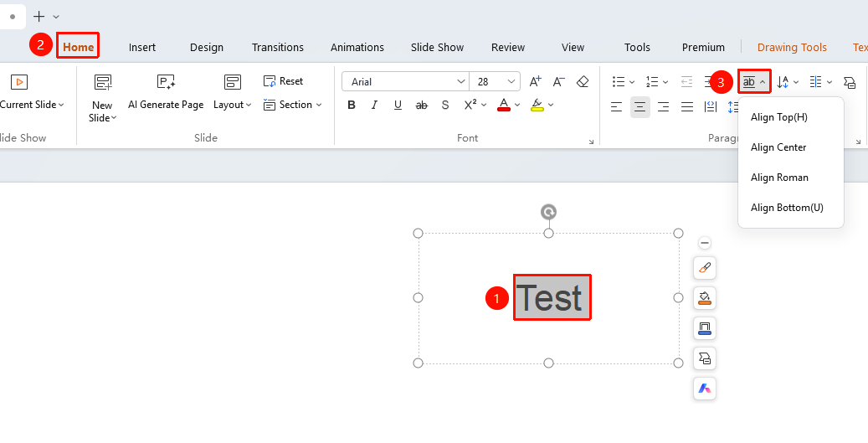Toggle superscript X² formatting
The height and width of the screenshot is (443, 868).
coord(470,105)
